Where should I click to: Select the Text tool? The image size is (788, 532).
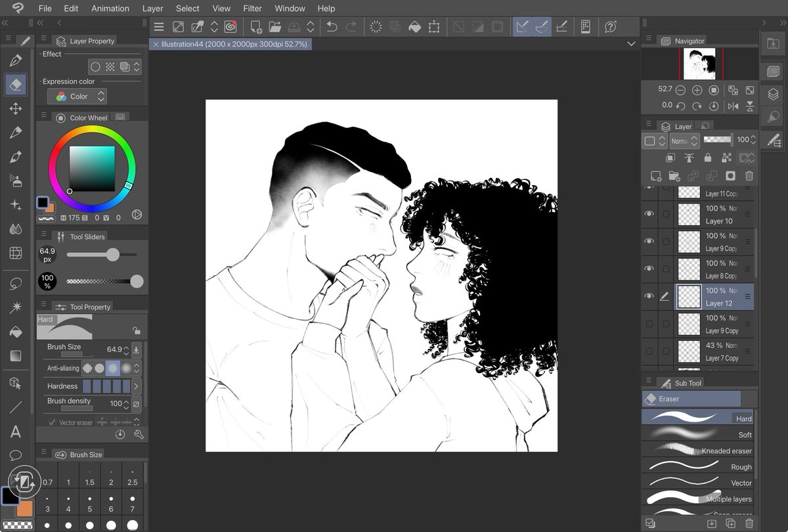click(x=14, y=432)
